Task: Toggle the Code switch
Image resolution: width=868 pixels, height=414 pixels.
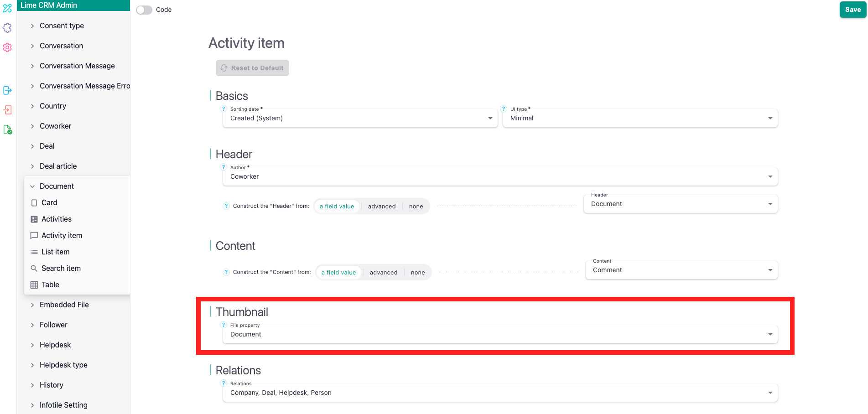Action: coord(144,10)
